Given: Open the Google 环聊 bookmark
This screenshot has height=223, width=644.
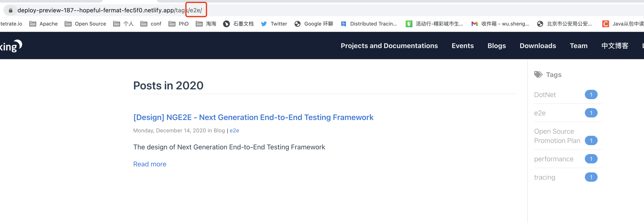Looking at the screenshot, I should pos(314,24).
